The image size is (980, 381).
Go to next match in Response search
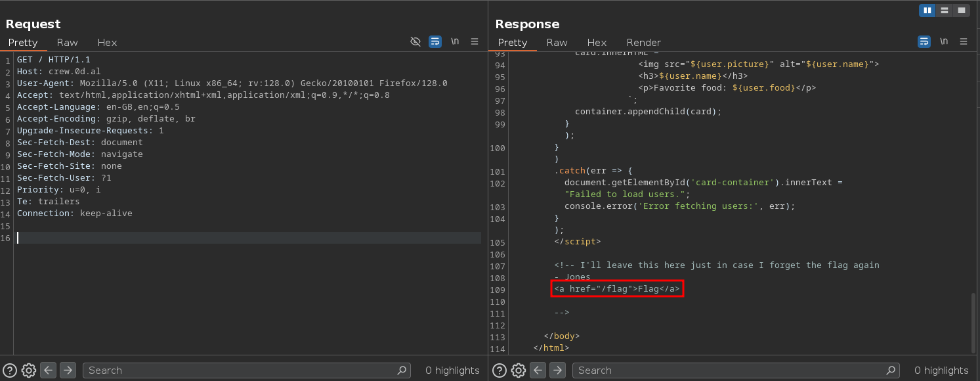557,370
